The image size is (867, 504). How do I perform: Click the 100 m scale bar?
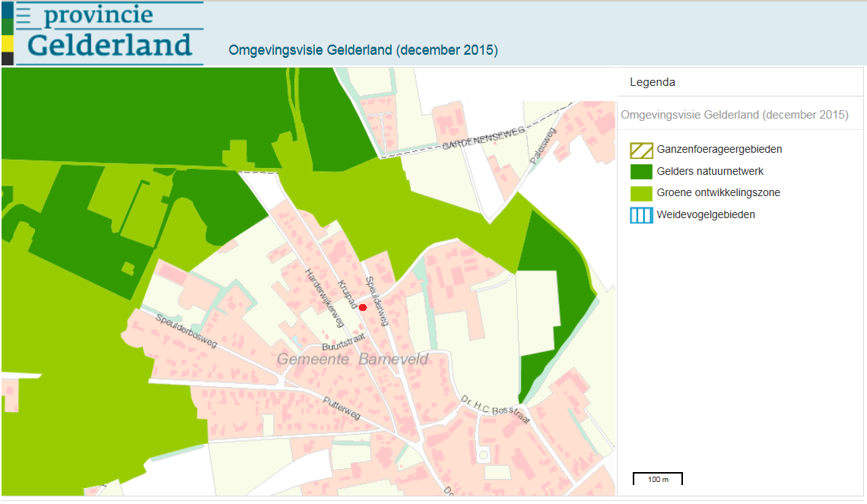[x=658, y=479]
